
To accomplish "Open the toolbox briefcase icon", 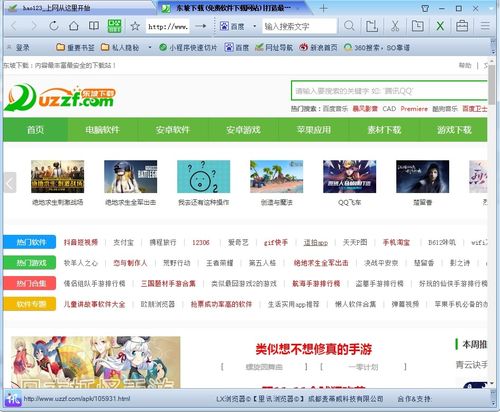I will click(462, 26).
